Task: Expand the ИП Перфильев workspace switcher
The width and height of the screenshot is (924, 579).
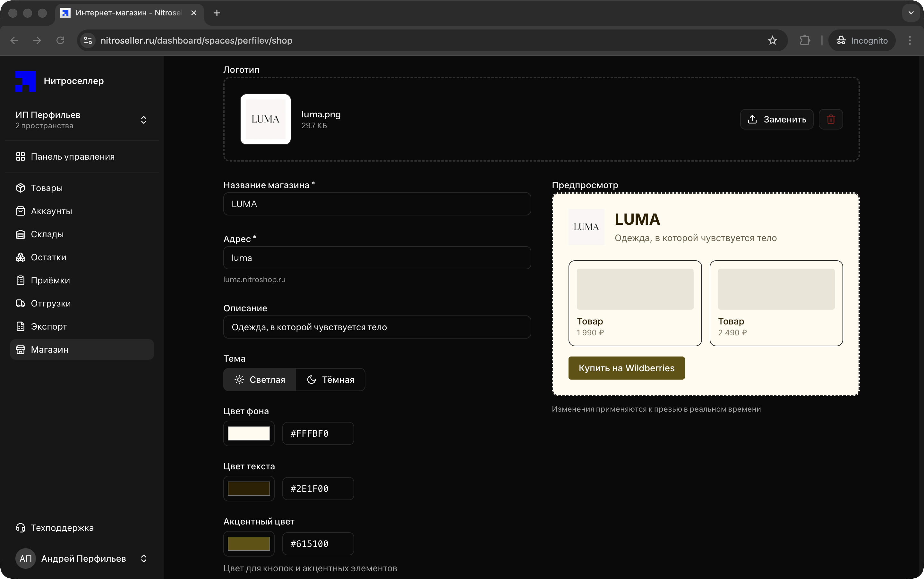Action: pos(143,120)
